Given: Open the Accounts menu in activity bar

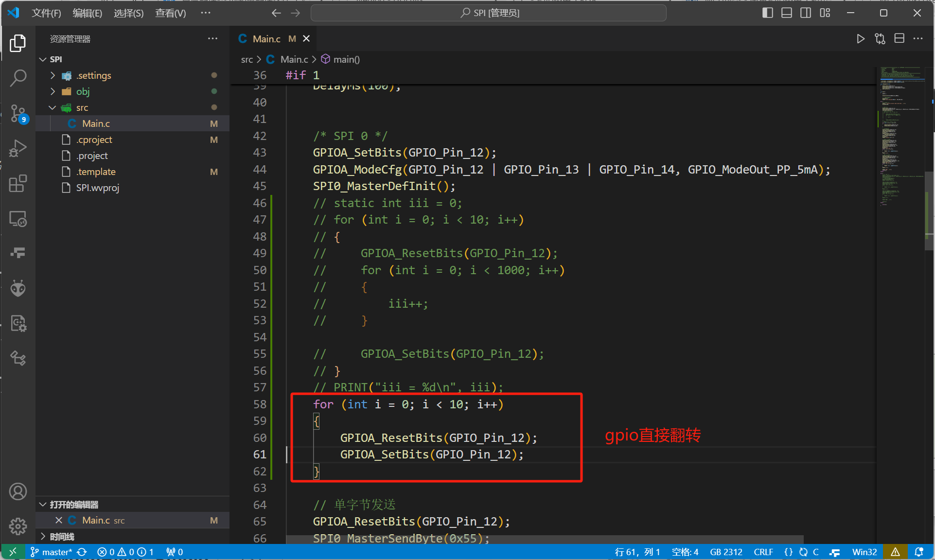Looking at the screenshot, I should [18, 491].
